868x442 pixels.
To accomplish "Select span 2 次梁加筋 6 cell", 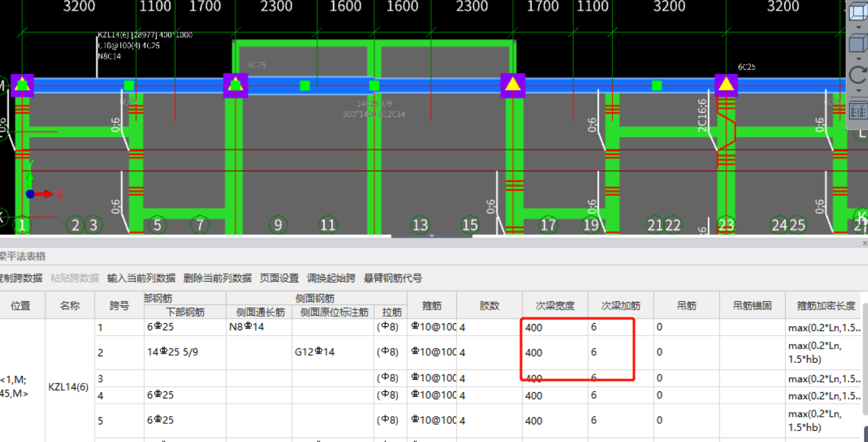I will coord(621,352).
